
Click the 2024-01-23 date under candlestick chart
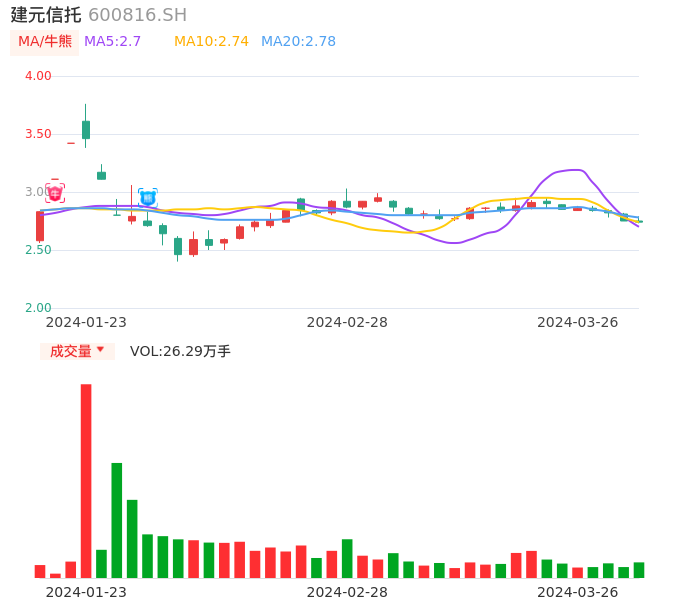[86, 322]
